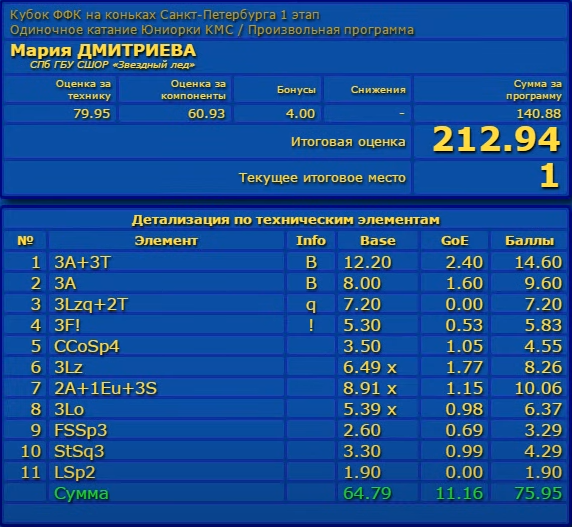Viewport: 572px width, 527px height.
Task: Click the GoE column header
Action: 455,241
